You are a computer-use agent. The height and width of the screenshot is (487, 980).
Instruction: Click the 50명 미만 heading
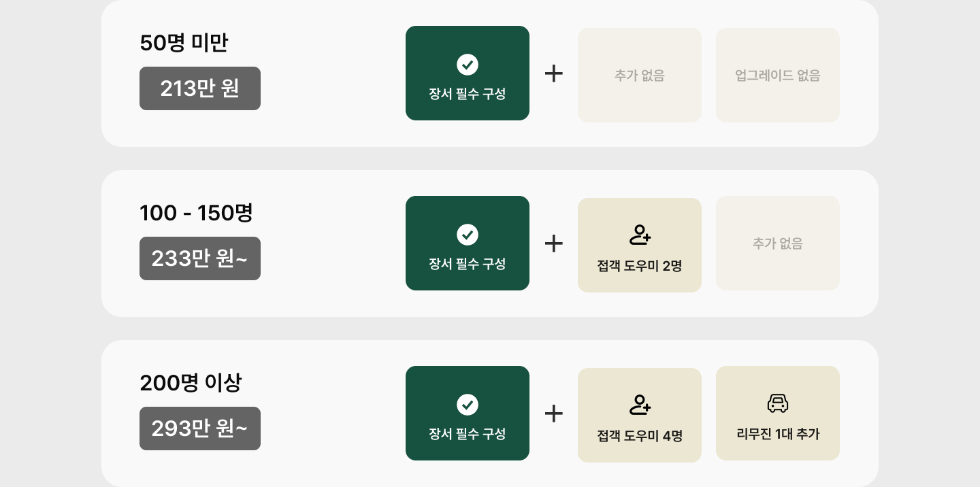click(x=184, y=43)
